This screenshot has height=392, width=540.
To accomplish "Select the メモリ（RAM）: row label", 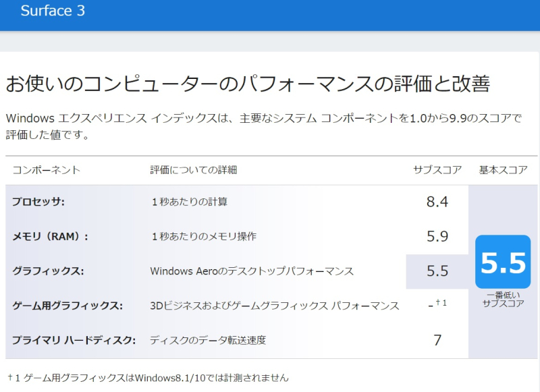I will [50, 236].
